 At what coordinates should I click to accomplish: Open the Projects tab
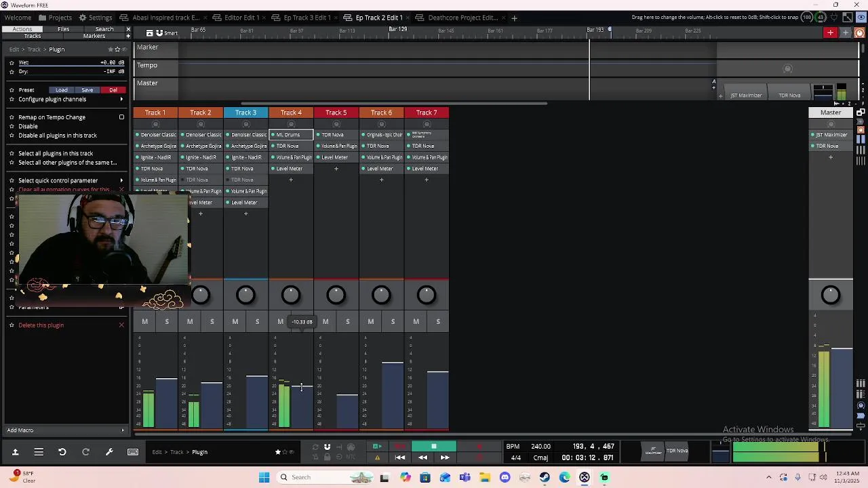(56, 18)
